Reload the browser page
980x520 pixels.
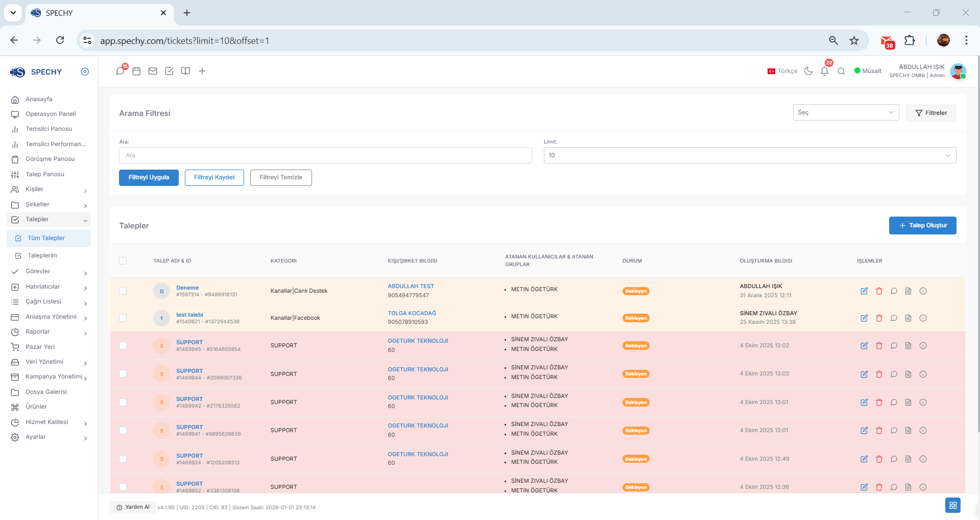pos(60,40)
